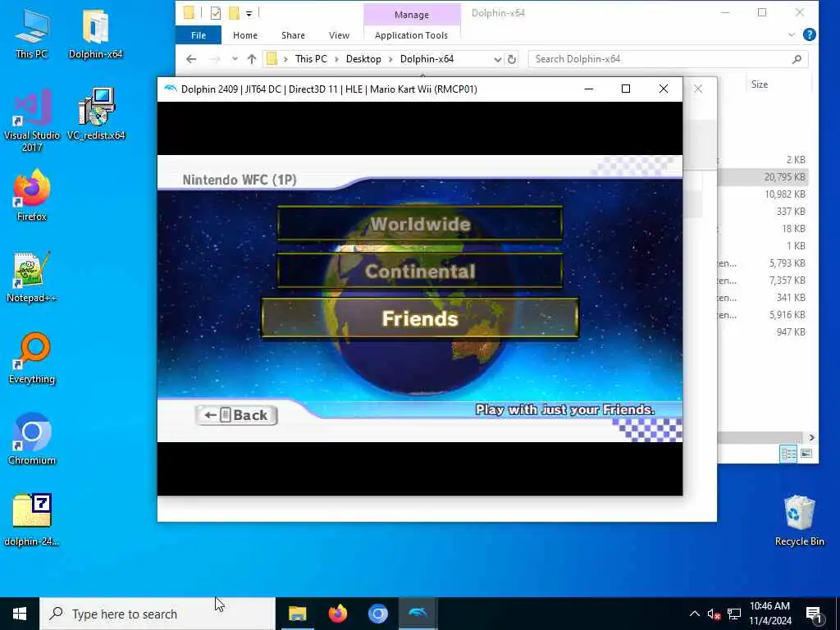Open This PC desktop icon
The image size is (840, 630).
point(32,33)
